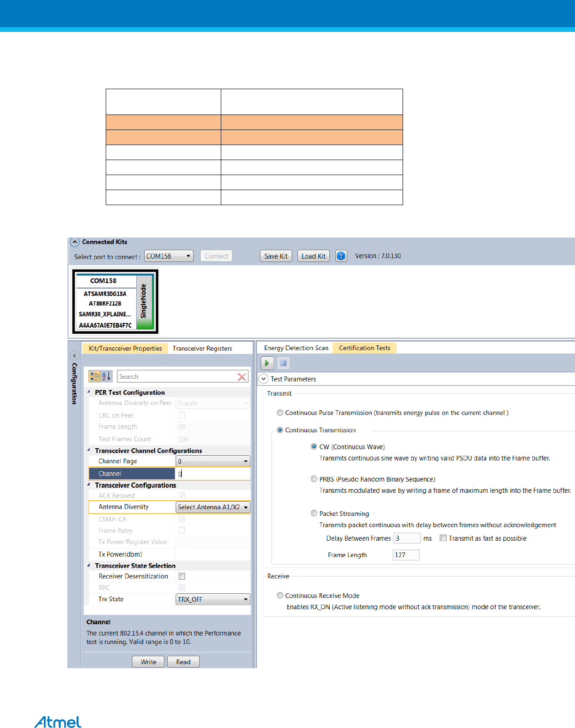This screenshot has height=728, width=575.
Task: Select the Antenna Diversity on Peer dropdown
Action: click(213, 403)
